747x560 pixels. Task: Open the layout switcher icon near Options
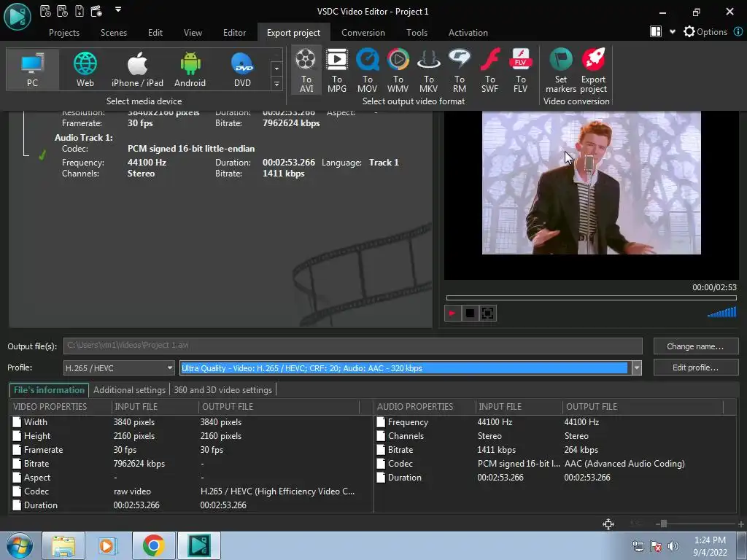pos(656,32)
